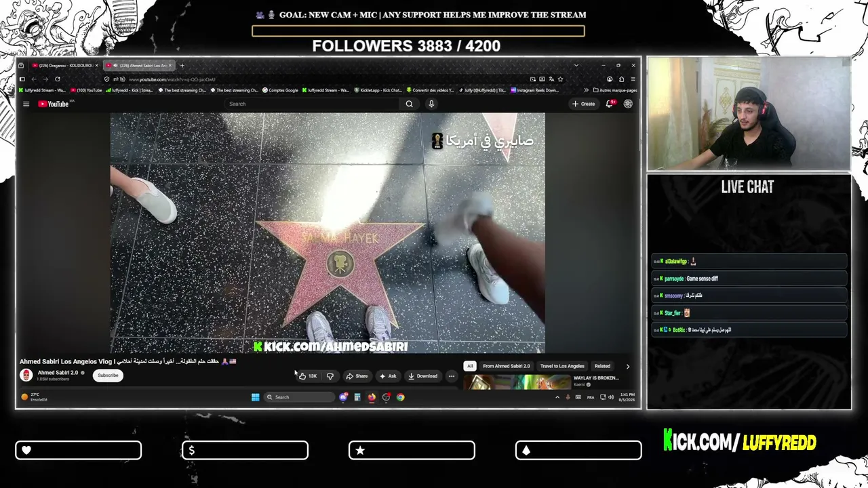This screenshot has height=488, width=868.
Task: Open YouTube notifications bell
Action: coord(610,104)
